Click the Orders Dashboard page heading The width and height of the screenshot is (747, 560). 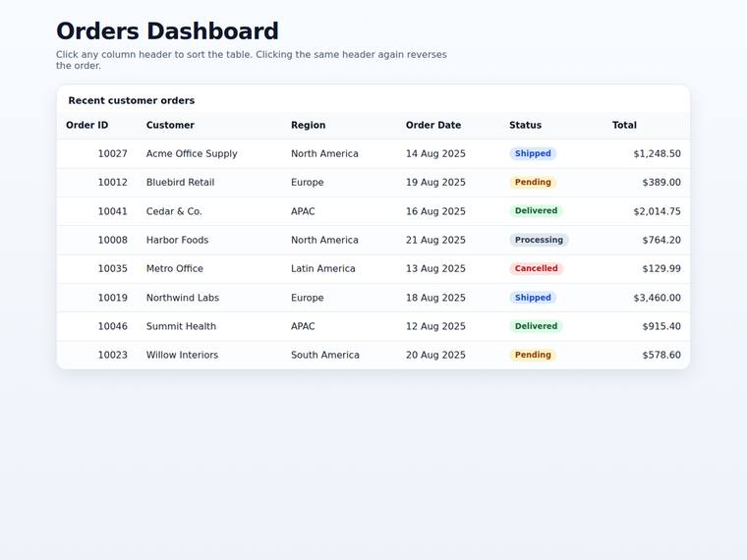[167, 31]
